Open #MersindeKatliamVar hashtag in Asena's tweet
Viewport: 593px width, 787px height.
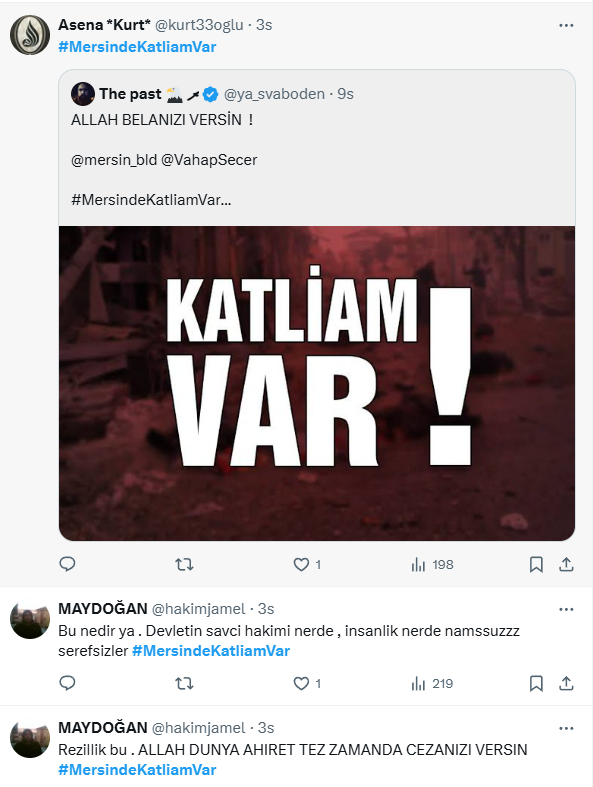(x=137, y=47)
